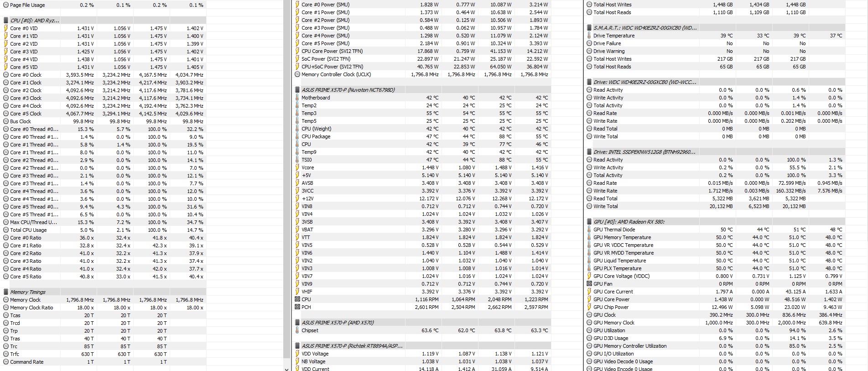Click the "160.332 MB/s" write rate value
868x371 pixels.
(790, 191)
